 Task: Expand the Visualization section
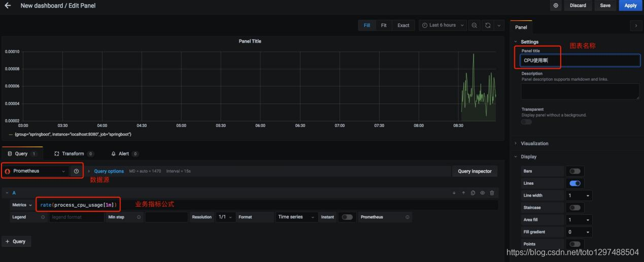pos(534,144)
